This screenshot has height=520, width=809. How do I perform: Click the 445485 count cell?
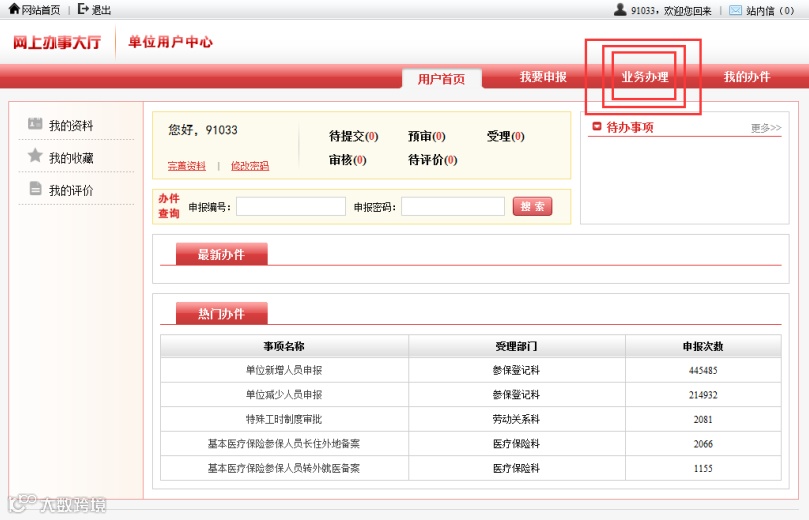pos(703,370)
